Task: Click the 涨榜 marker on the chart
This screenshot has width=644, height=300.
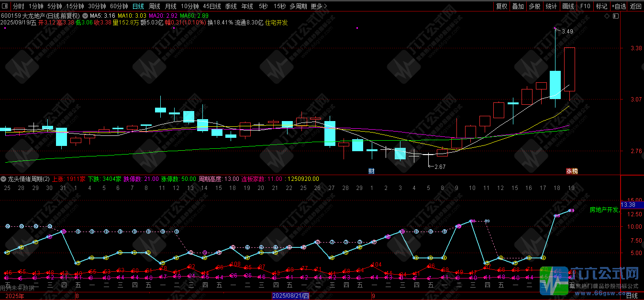Action: [x=571, y=171]
